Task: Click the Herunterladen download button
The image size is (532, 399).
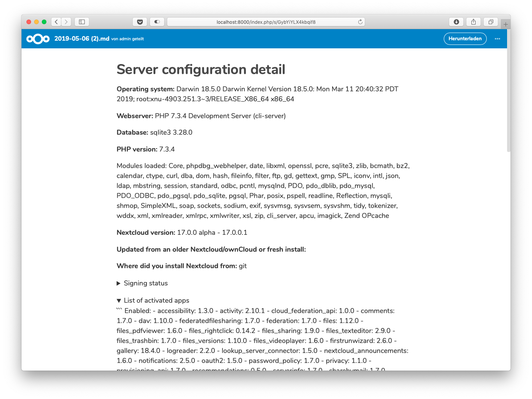Action: coord(465,39)
